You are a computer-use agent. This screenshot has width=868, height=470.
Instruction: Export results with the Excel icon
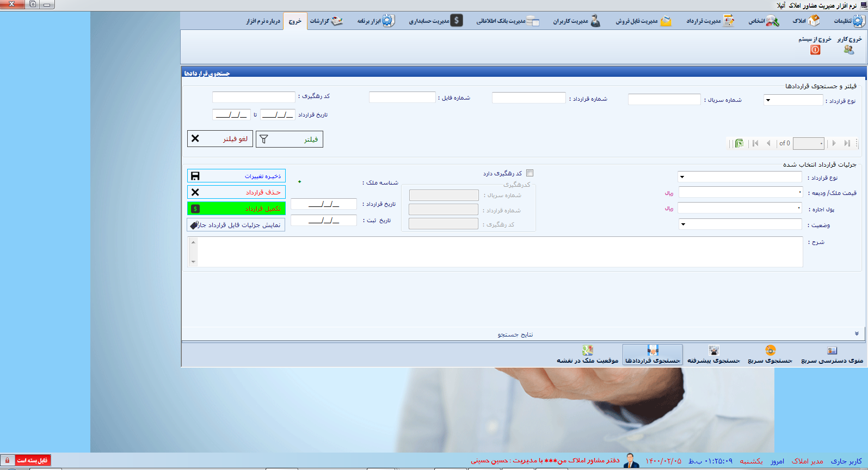click(x=739, y=143)
